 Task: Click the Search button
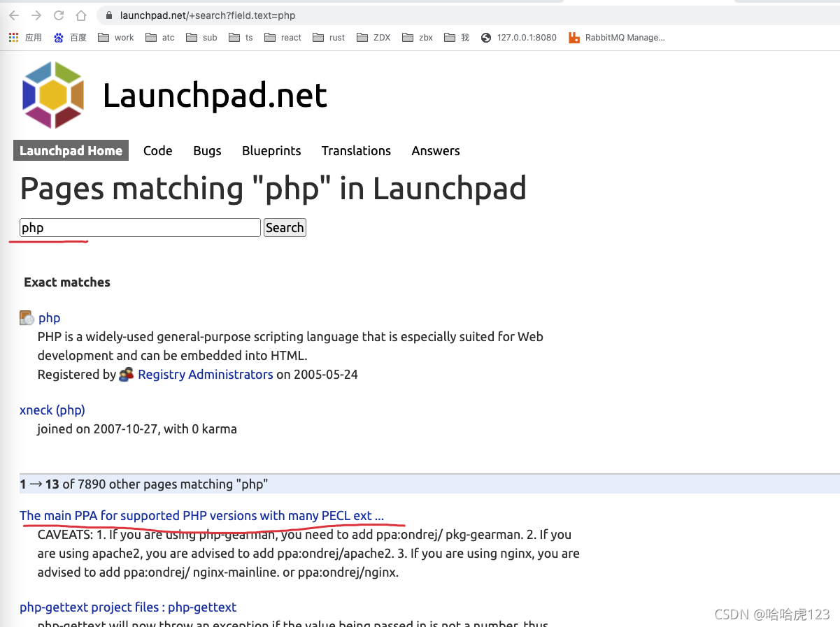point(285,227)
